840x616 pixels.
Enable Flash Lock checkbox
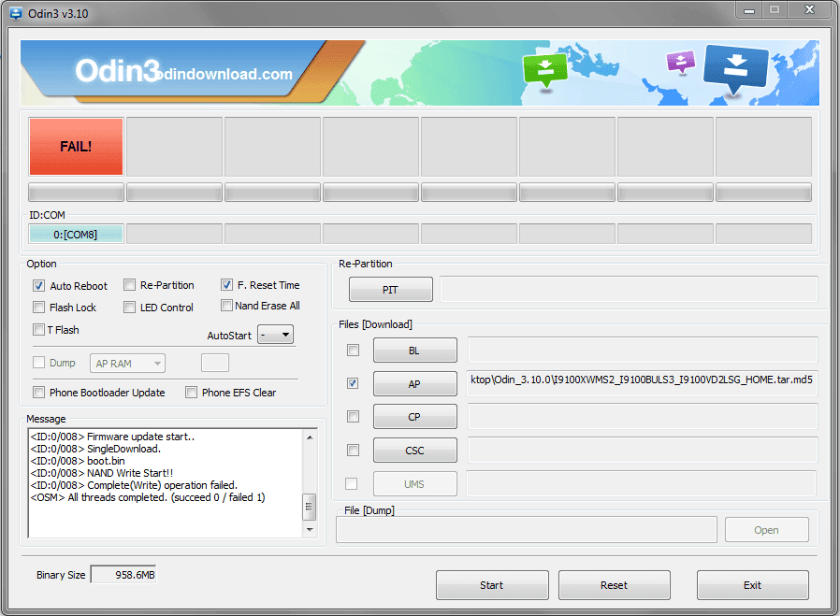38,308
